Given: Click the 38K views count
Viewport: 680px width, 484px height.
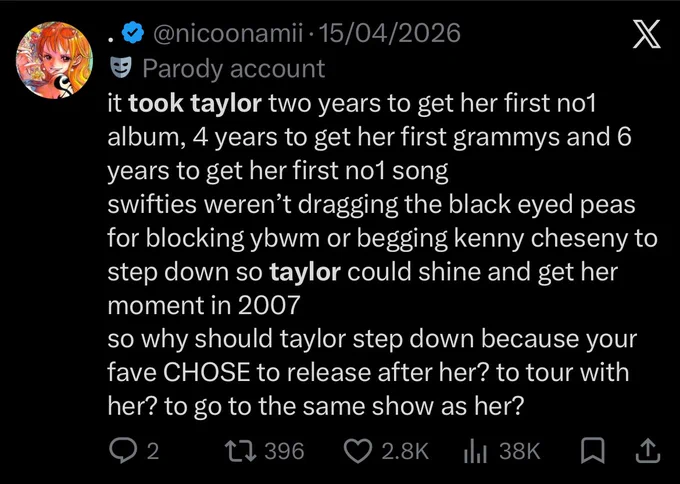Looking at the screenshot, I should point(520,451).
